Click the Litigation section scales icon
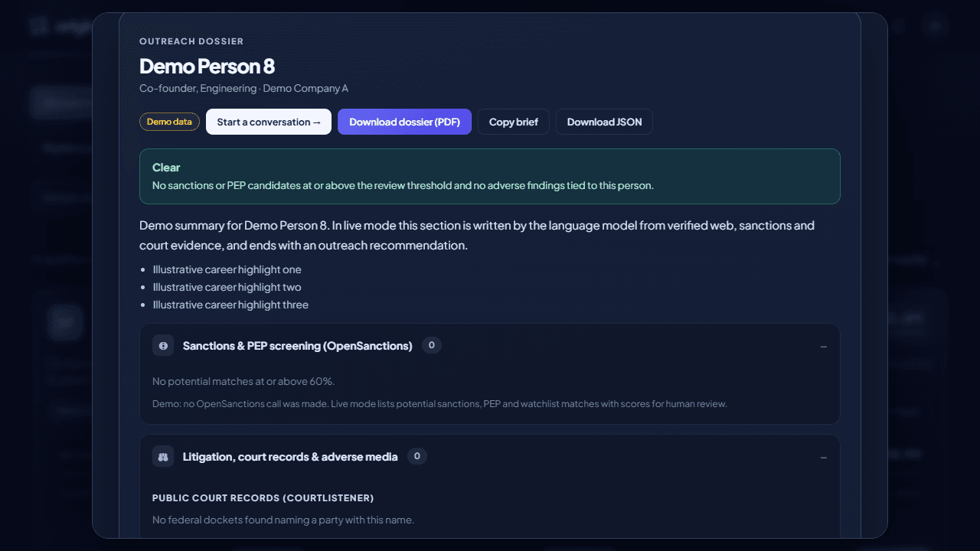The width and height of the screenshot is (980, 551). click(x=163, y=457)
